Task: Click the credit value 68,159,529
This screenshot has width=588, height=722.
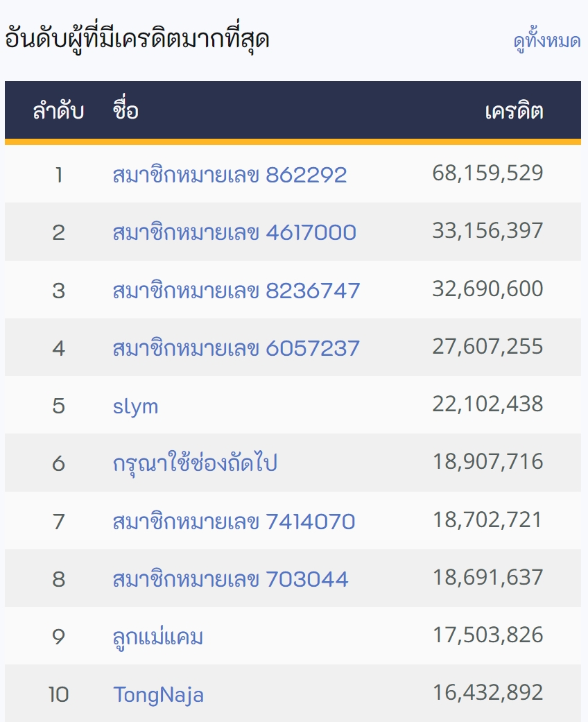Action: [x=487, y=173]
